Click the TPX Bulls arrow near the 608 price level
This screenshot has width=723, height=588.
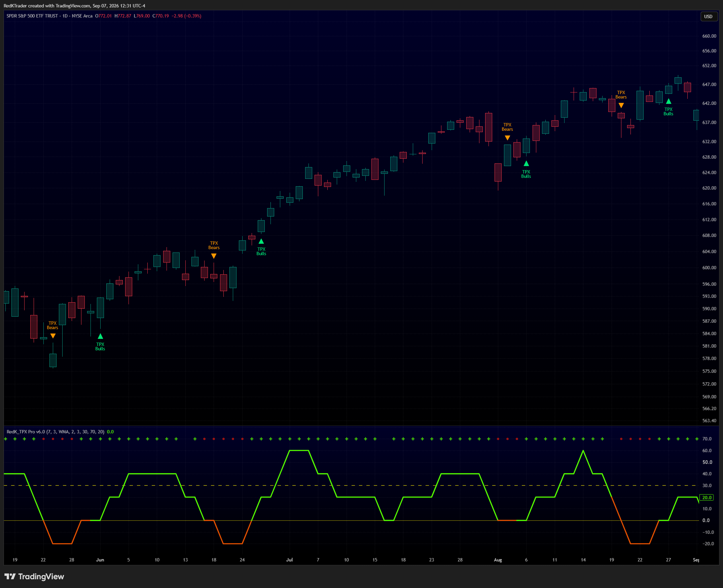coord(261,241)
